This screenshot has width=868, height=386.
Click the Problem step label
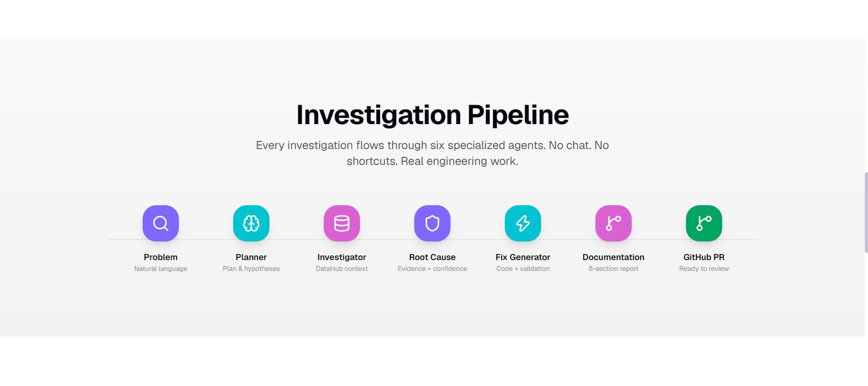pyautogui.click(x=161, y=257)
